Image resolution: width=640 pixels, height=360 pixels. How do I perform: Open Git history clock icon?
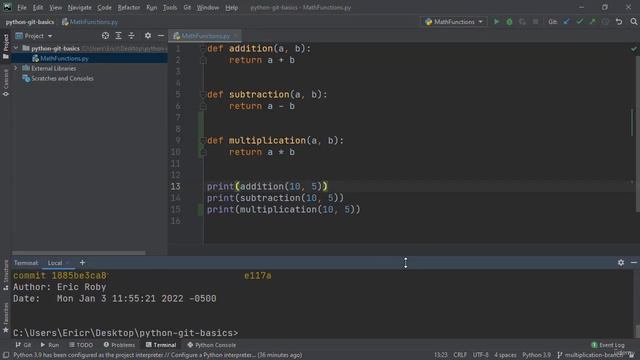point(606,22)
